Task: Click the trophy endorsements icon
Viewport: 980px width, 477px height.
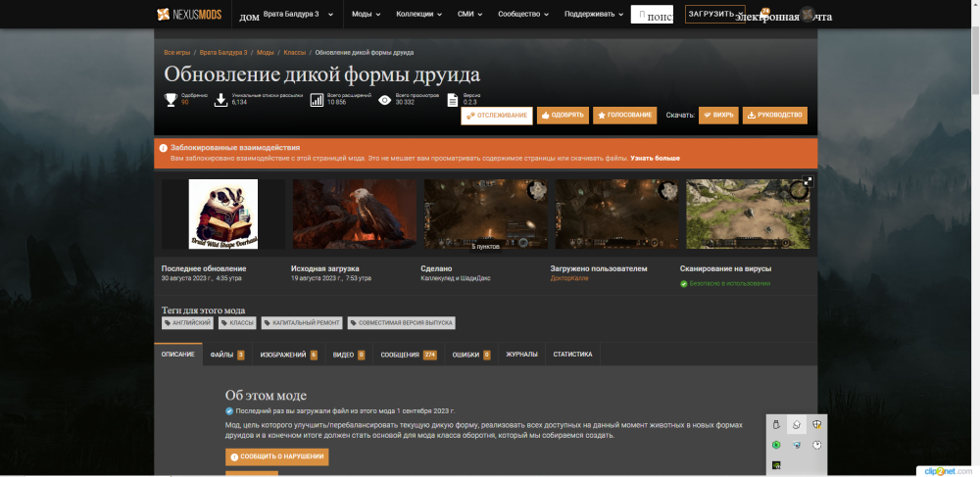Action: [x=171, y=100]
